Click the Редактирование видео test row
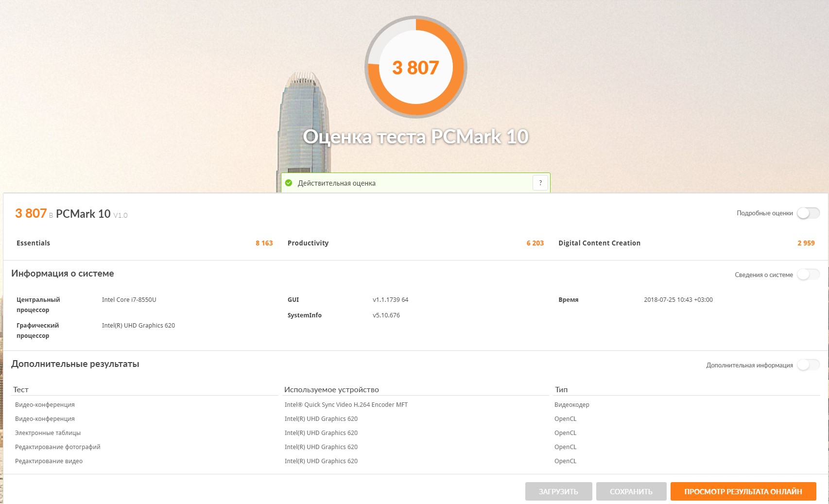The image size is (829, 504). click(49, 461)
